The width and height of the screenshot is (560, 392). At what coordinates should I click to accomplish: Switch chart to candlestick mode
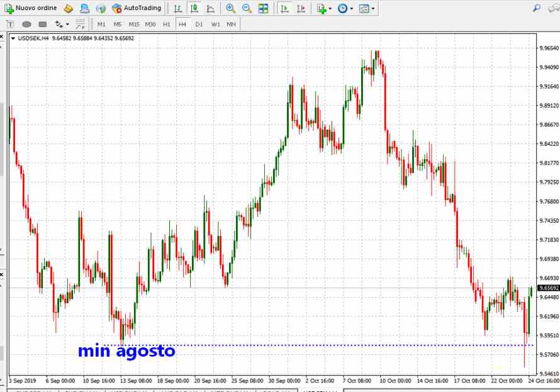(x=194, y=8)
